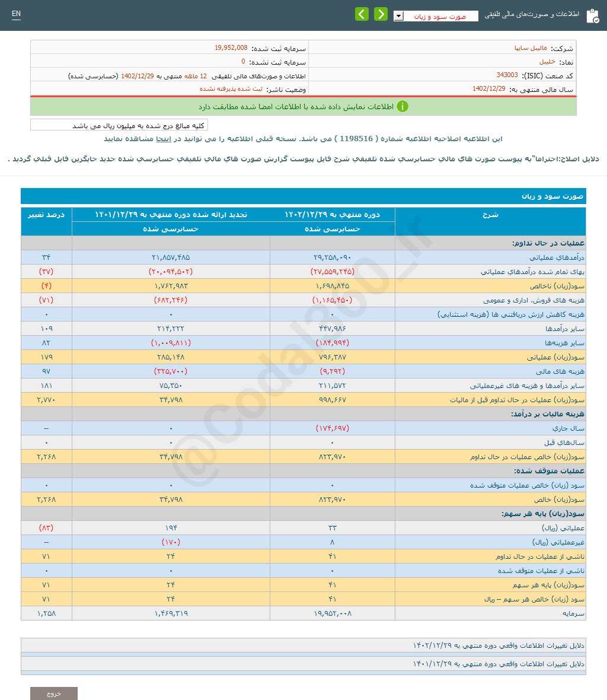The height and width of the screenshot is (700, 607).
Task: Select row سال‌های قبل label
Action: click(564, 443)
